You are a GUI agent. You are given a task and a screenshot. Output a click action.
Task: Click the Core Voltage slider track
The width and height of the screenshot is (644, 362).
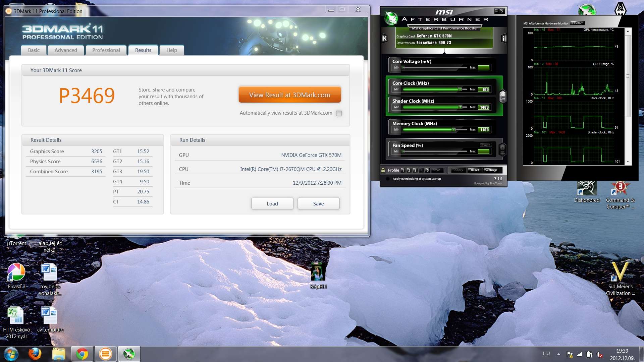click(435, 68)
